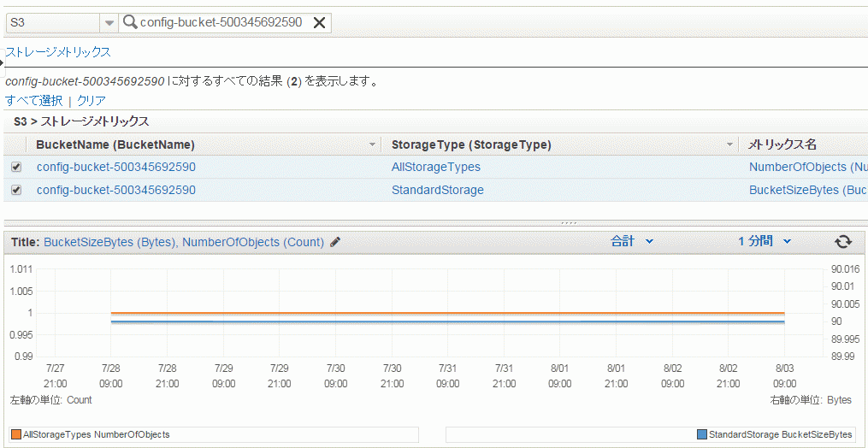
Task: Sort by StorageType column header arrow
Action: click(729, 145)
